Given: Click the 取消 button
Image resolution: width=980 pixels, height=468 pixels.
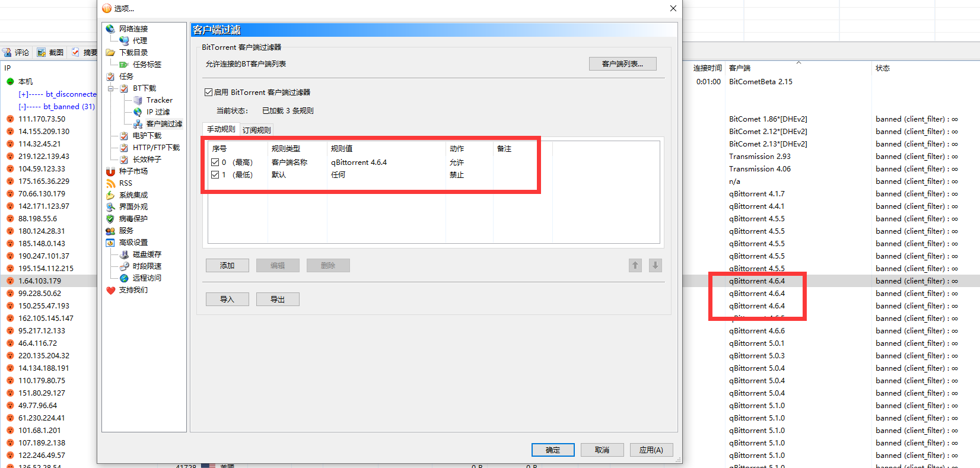Looking at the screenshot, I should tap(602, 450).
